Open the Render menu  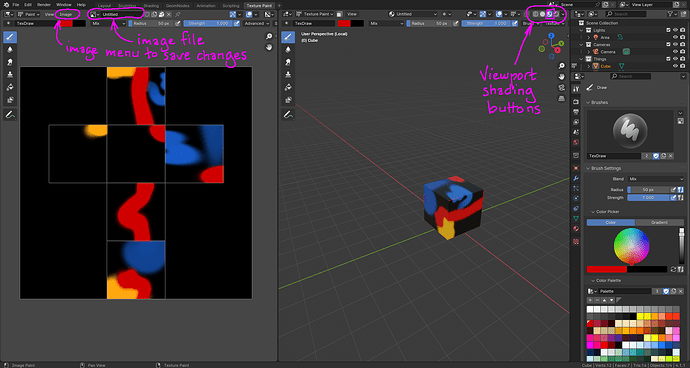pyautogui.click(x=44, y=5)
